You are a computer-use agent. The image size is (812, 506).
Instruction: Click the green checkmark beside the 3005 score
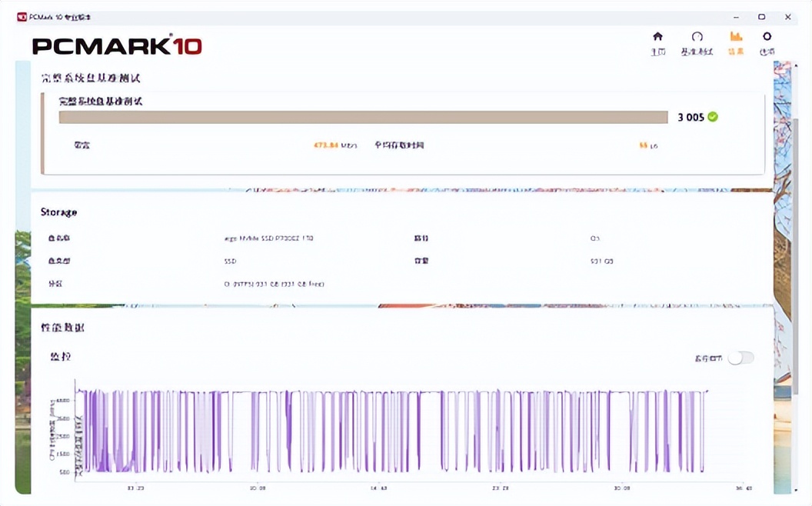713,117
